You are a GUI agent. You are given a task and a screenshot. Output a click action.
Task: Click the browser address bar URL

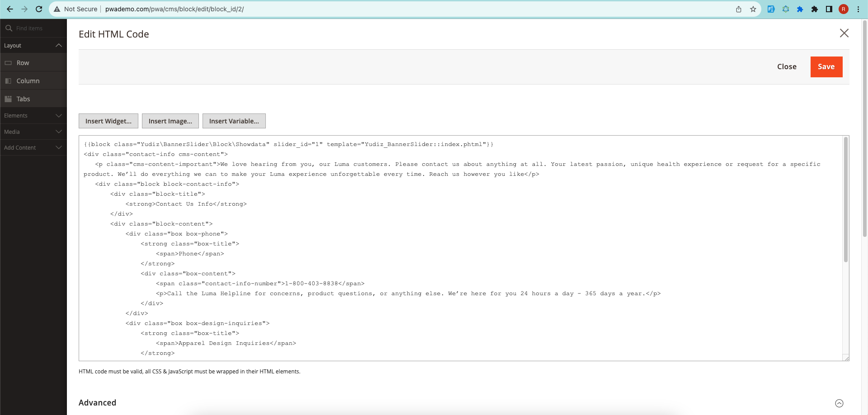175,9
